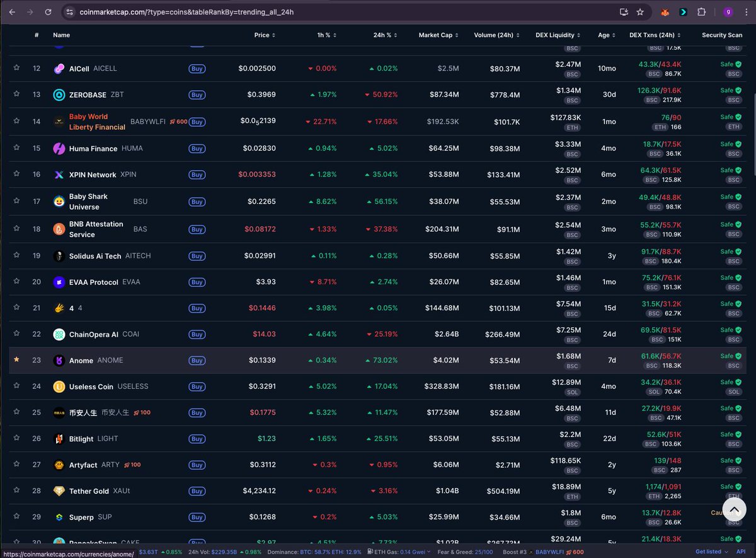Open the browser extensions puzzle icon
The height and width of the screenshot is (558, 756).
pos(701,12)
